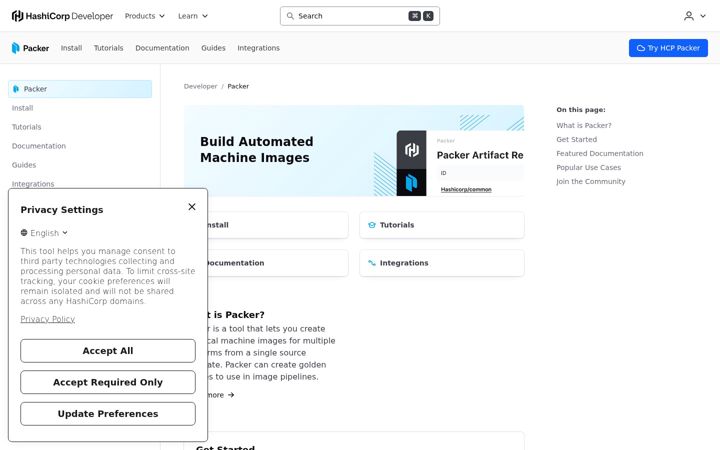Click the search magnifier icon

coord(290,16)
